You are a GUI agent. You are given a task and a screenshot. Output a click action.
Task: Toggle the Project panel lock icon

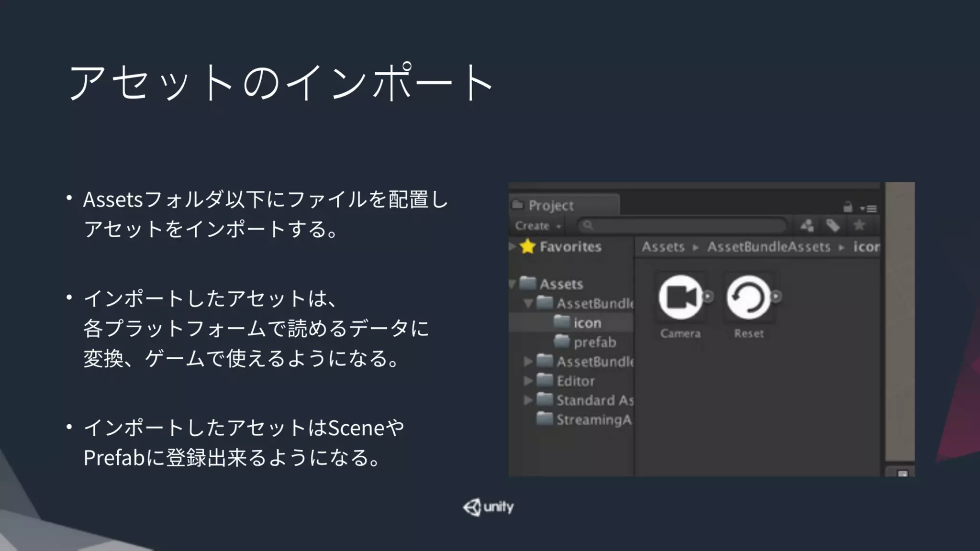[847, 207]
